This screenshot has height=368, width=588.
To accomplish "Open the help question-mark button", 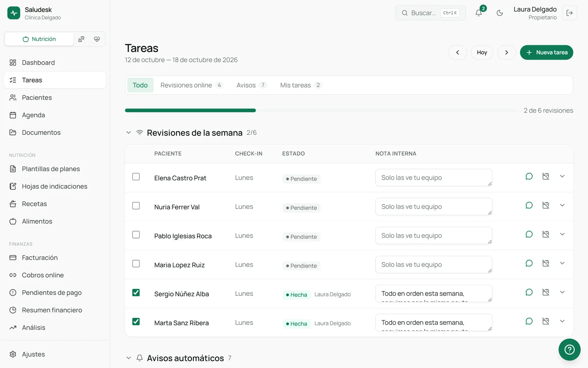I will pyautogui.click(x=569, y=349).
